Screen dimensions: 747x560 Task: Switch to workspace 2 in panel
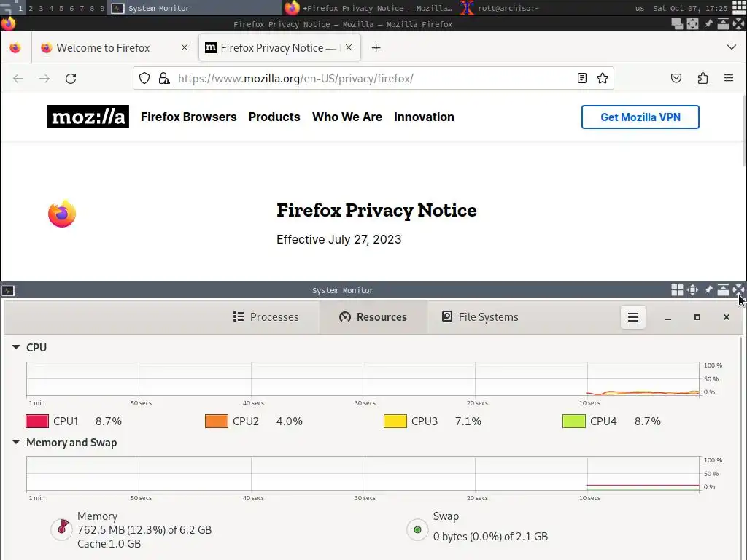point(31,8)
